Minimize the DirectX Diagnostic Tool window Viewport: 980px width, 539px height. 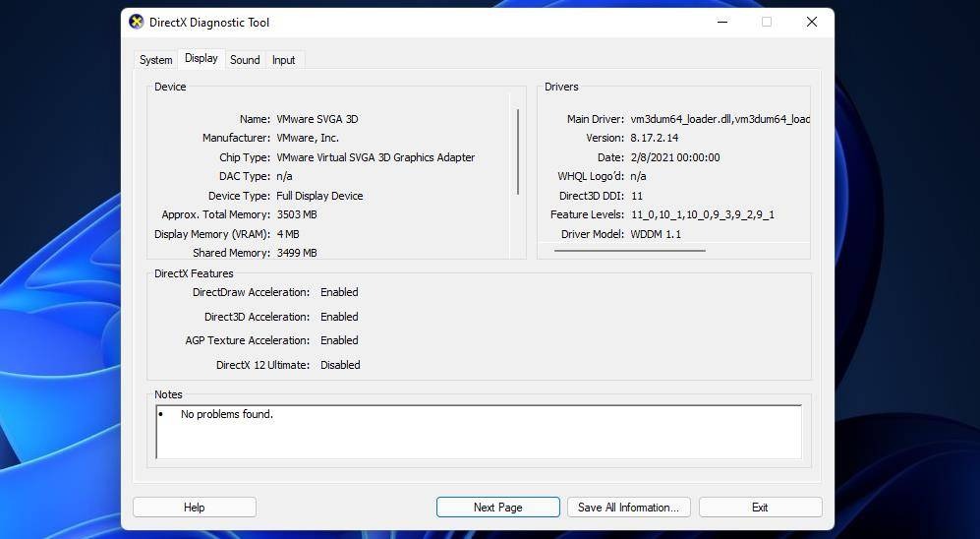pyautogui.click(x=722, y=22)
